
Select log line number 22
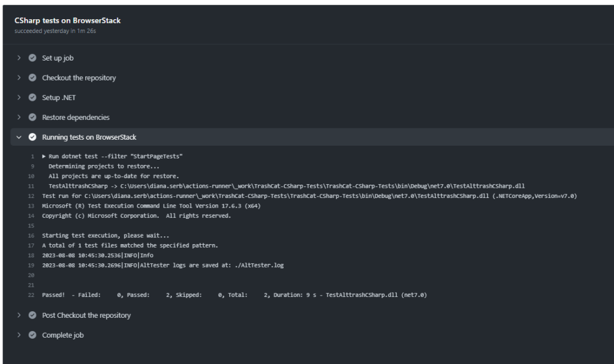point(31,295)
